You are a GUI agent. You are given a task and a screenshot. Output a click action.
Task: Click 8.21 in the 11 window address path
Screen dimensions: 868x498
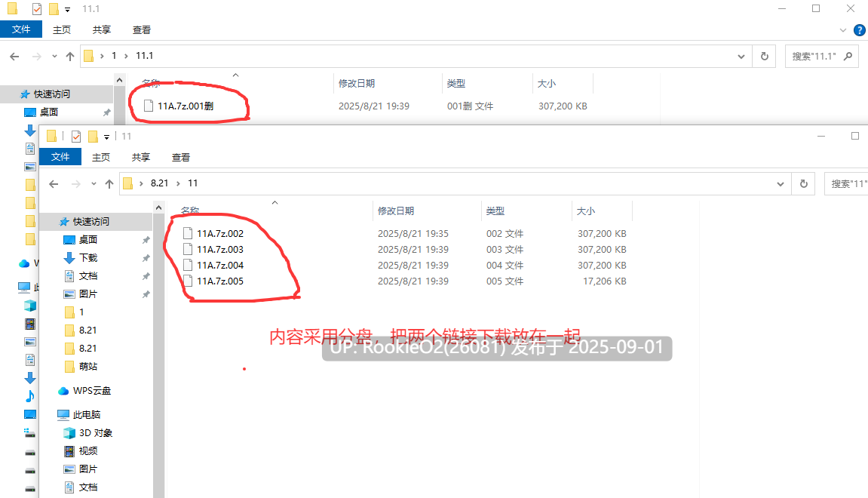point(159,183)
